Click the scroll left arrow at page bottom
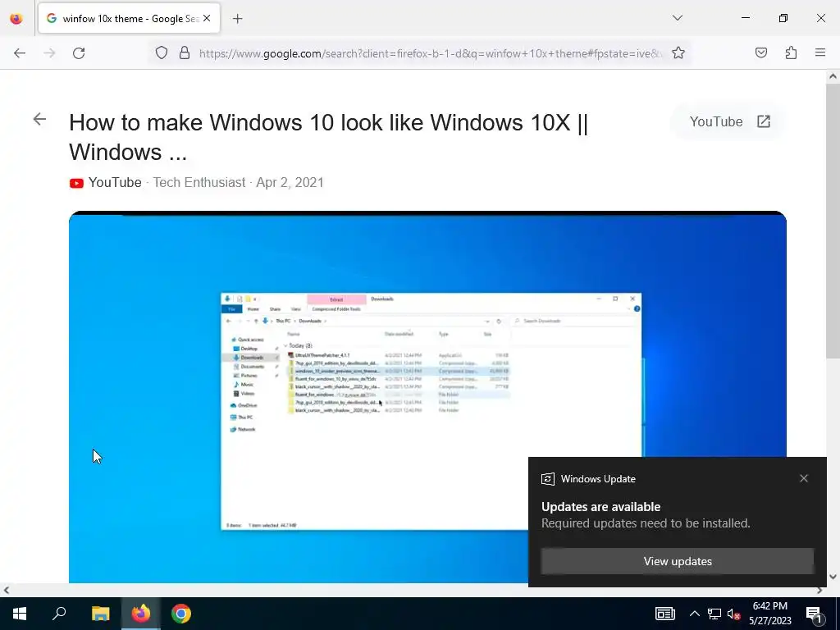 tap(7, 591)
